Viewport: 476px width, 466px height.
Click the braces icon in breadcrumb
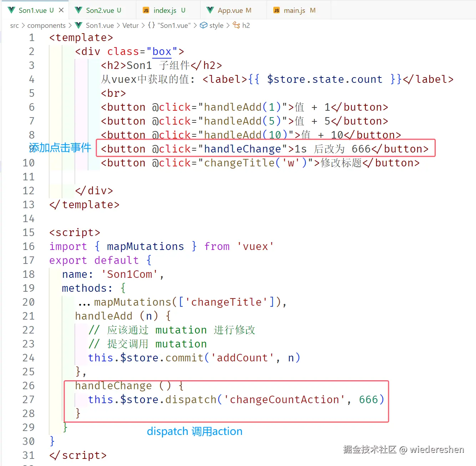pyautogui.click(x=151, y=25)
